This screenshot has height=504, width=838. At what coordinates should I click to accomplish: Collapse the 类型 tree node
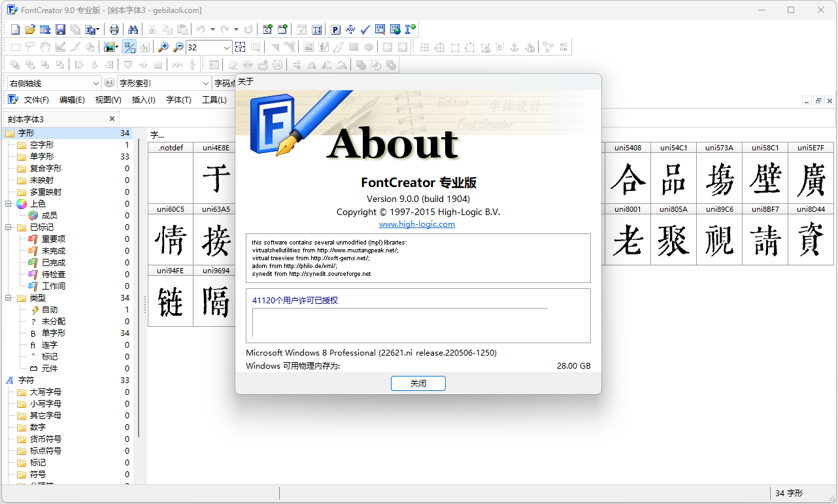click(9, 298)
